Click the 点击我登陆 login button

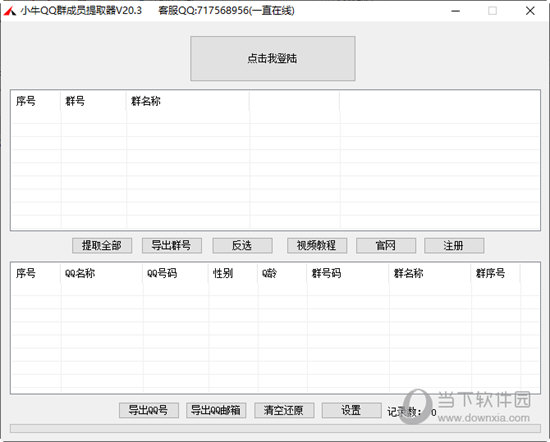pos(273,59)
